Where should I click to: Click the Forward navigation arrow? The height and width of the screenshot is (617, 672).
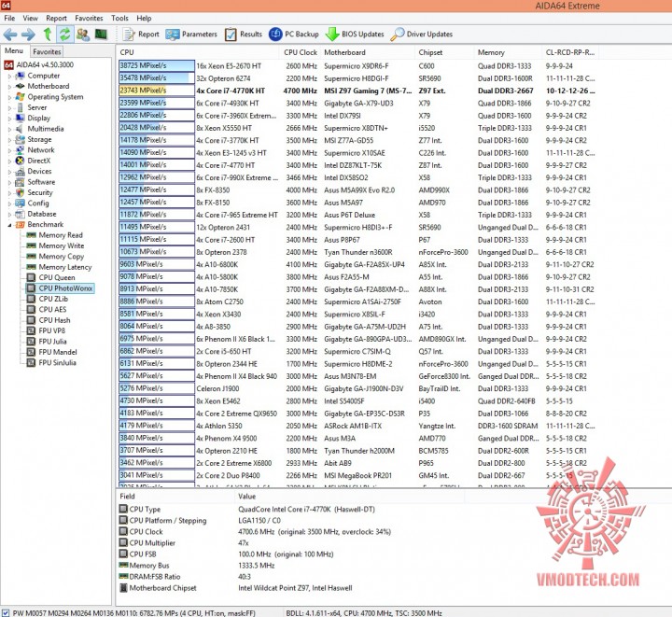[x=28, y=35]
